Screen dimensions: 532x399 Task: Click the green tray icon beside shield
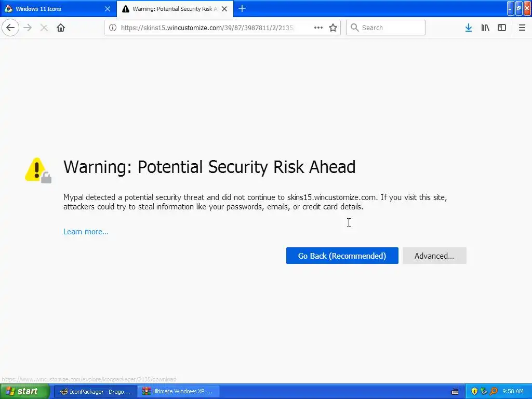click(484, 392)
